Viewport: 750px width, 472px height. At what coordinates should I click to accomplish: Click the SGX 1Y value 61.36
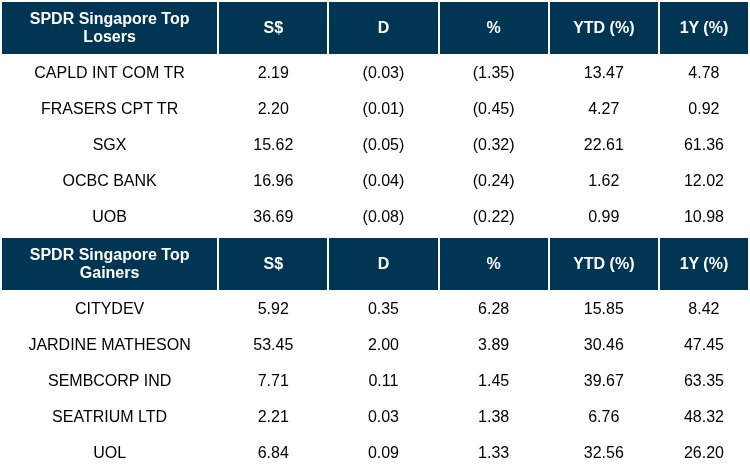tap(704, 144)
